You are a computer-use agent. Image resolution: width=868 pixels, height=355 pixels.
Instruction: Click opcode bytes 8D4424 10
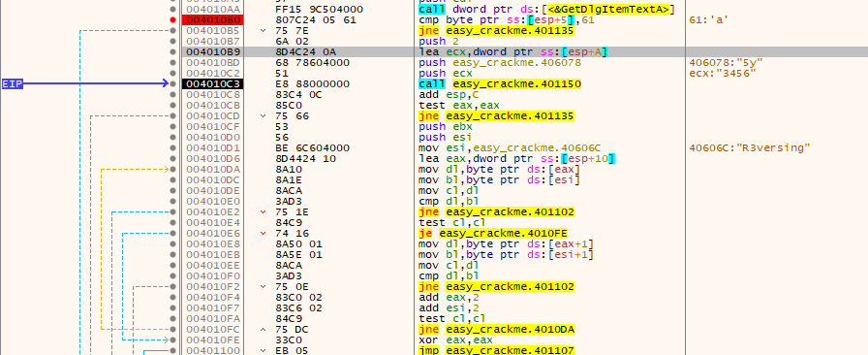305,159
